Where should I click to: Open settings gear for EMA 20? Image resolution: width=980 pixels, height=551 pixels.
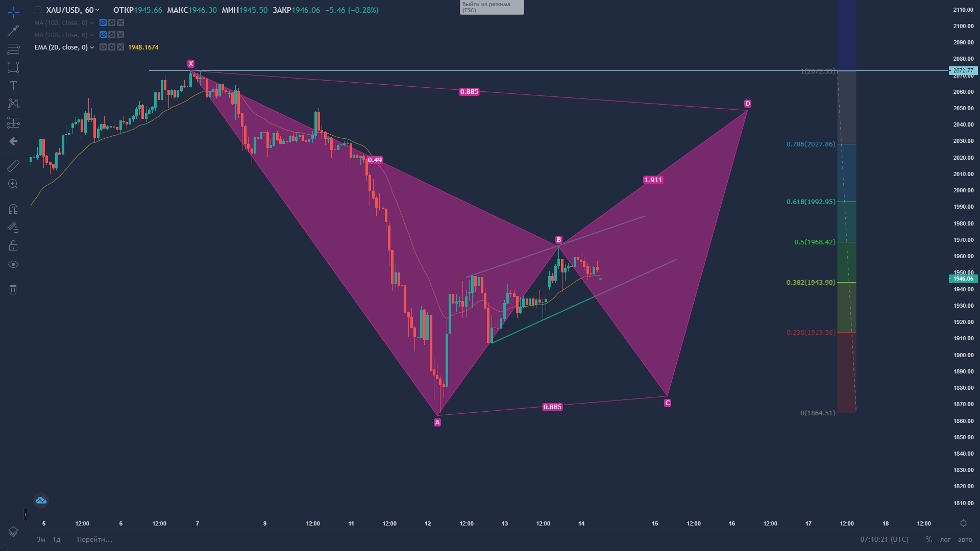coord(112,47)
